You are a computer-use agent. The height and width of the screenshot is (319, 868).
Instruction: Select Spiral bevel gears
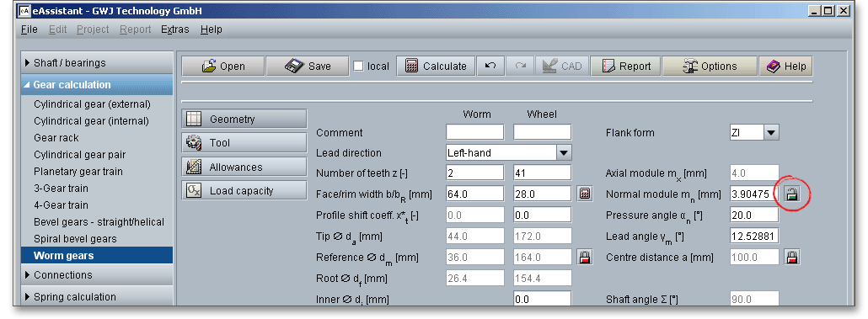75,239
